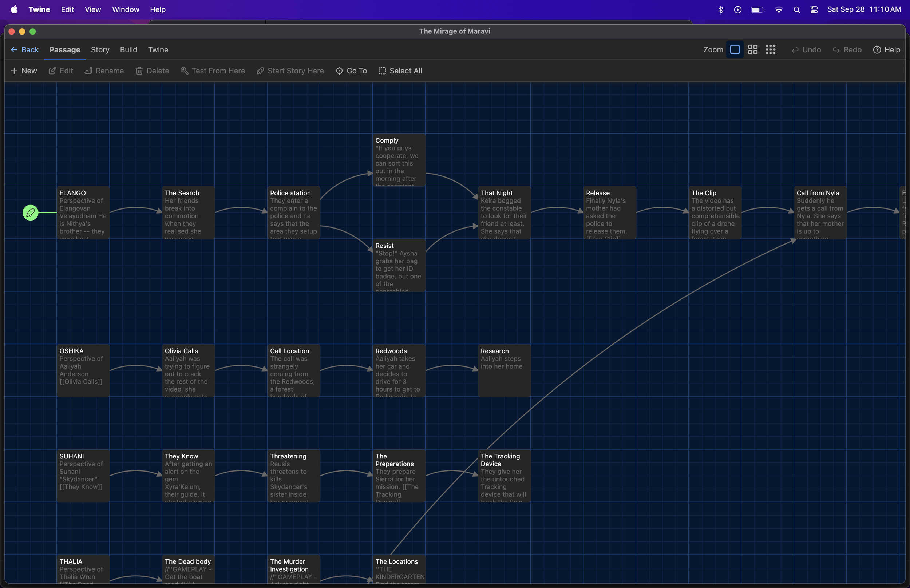Open the Bluetooth menu bar icon
Screen dimensions: 910x588
(720, 9)
